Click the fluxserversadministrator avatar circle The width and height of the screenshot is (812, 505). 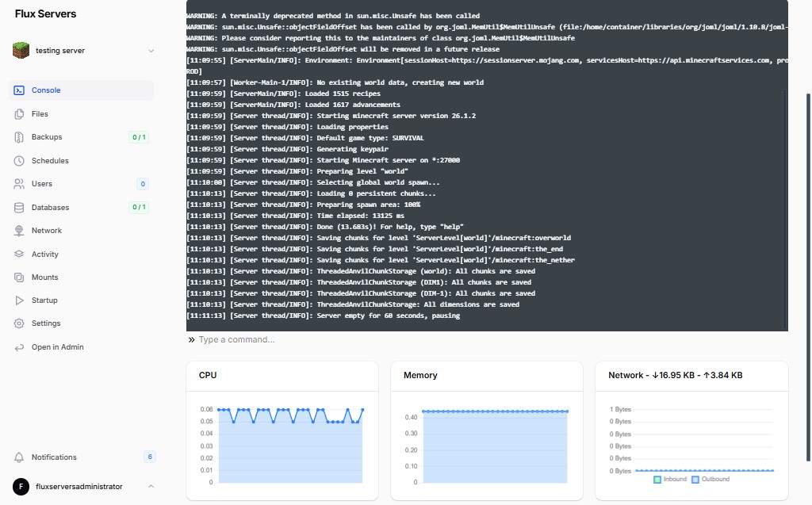[21, 486]
